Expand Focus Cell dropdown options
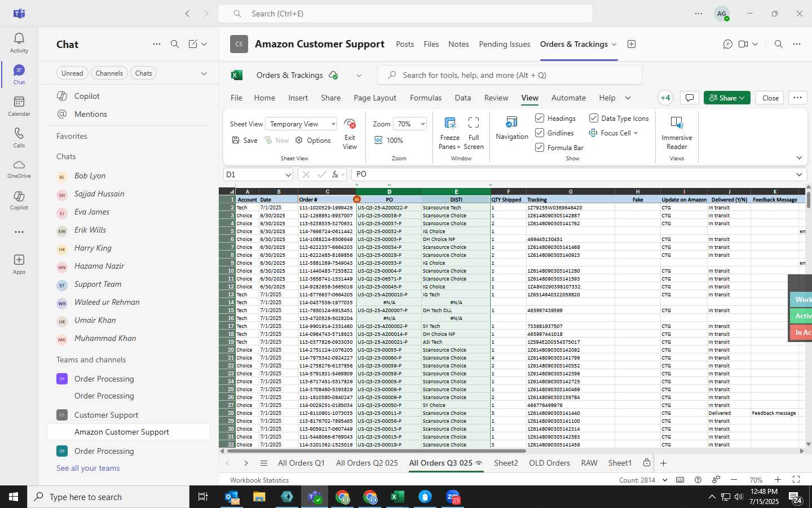This screenshot has height=508, width=812. 636,133
